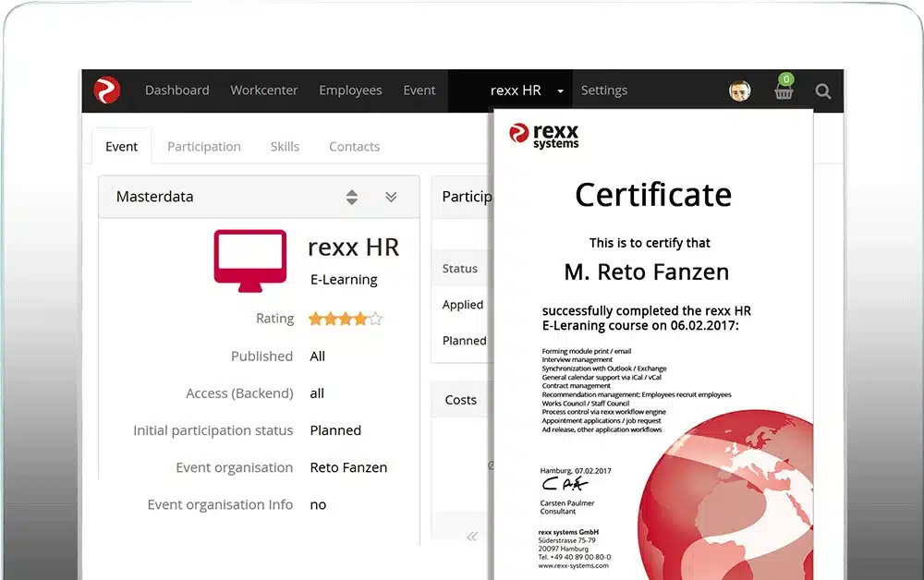Click the Applied status entry
Screen dimensions: 924x580
click(462, 305)
